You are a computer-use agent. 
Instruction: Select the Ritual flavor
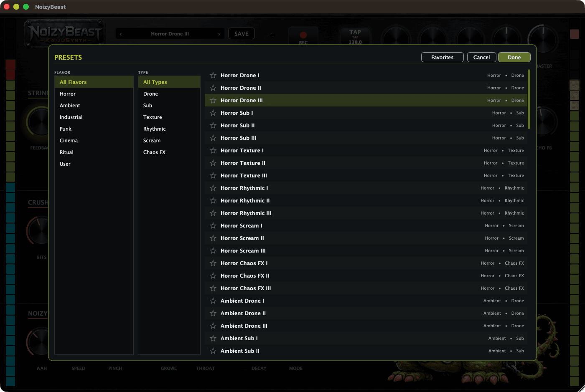tap(94, 152)
